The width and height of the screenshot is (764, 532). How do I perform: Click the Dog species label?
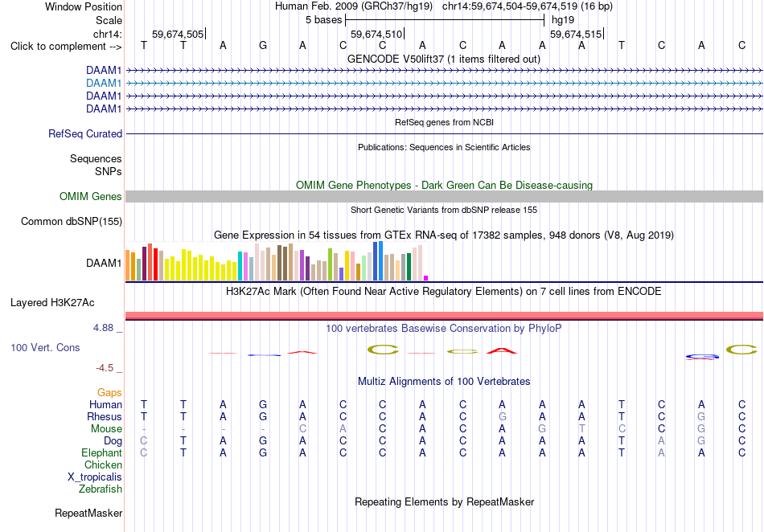click(x=113, y=441)
